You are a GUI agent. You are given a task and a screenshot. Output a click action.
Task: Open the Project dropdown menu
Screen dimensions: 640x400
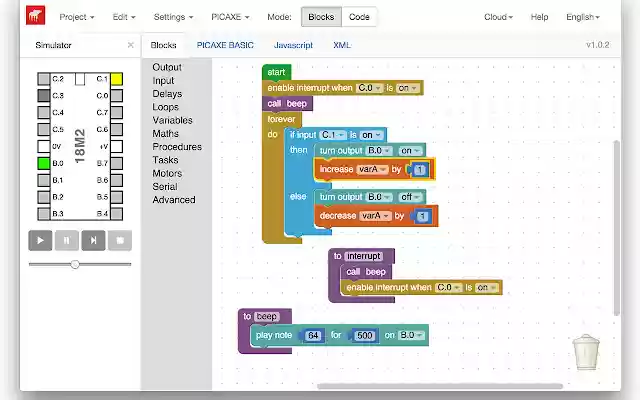(x=76, y=17)
